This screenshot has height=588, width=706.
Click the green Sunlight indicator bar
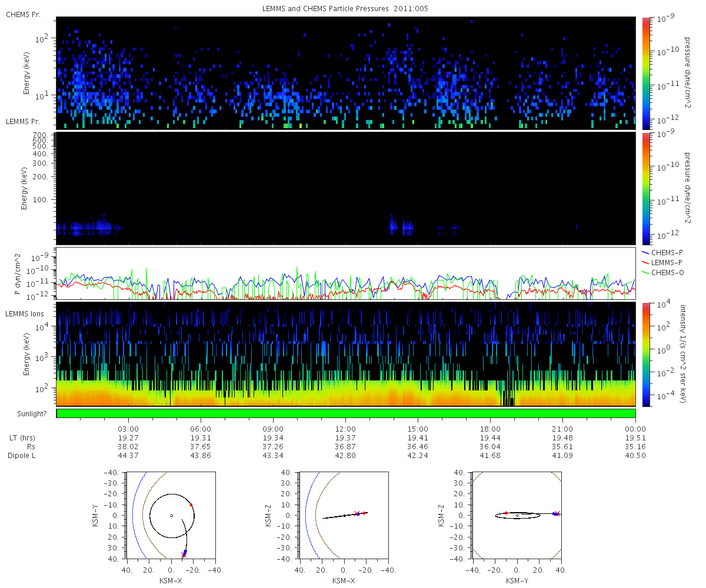(346, 413)
